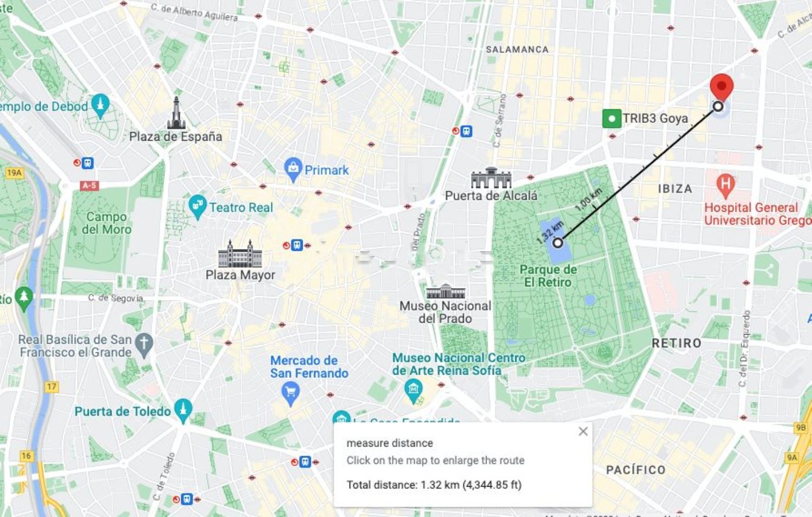Click the Teatro Real theater mask icon
The height and width of the screenshot is (517, 812).
(197, 207)
